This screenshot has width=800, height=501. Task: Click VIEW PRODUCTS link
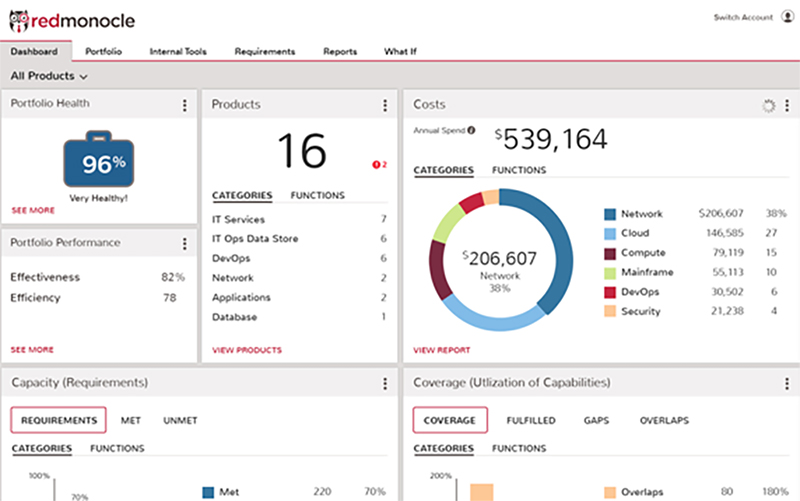pos(247,350)
